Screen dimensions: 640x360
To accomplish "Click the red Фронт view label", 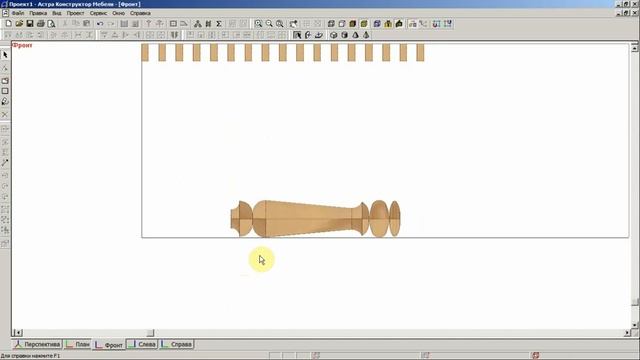I will click(22, 45).
